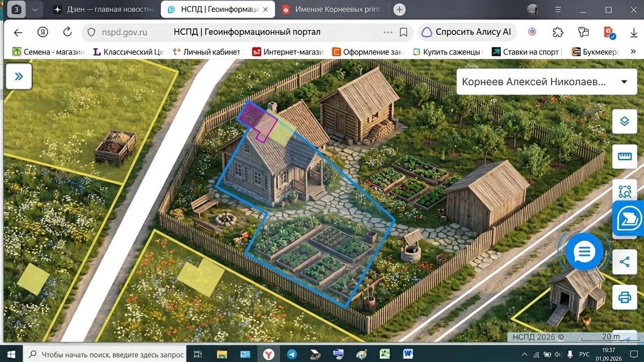The image size is (644, 362).
Task: Open site protection shield icon in address bar
Action: pyautogui.click(x=91, y=32)
